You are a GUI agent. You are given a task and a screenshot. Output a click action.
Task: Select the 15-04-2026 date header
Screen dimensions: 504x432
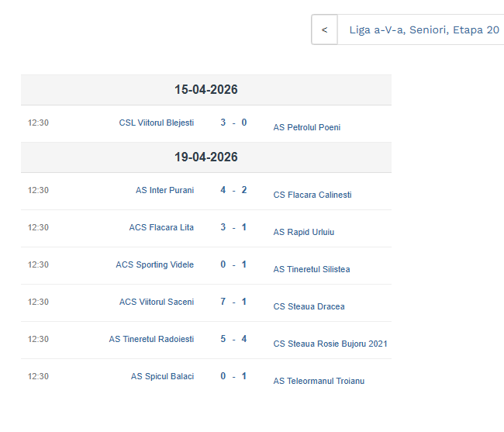click(205, 90)
